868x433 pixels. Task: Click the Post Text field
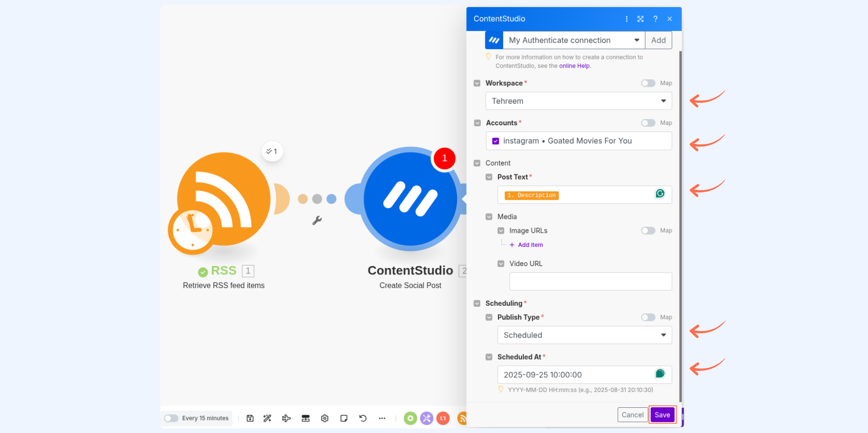click(585, 195)
